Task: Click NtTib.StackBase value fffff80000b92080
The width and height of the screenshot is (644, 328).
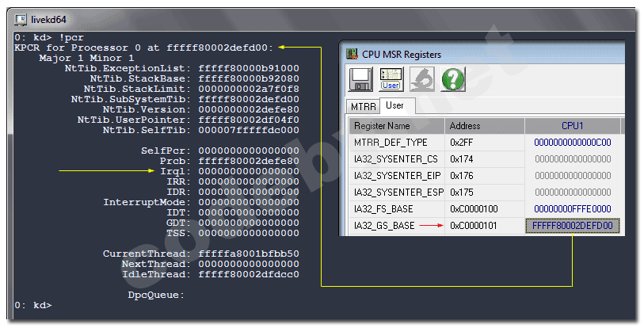Action: coord(249,78)
